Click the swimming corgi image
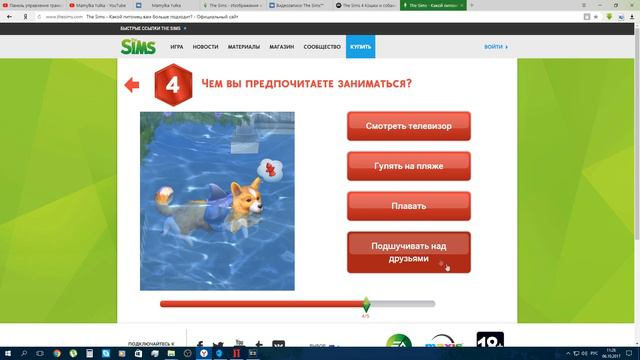The image size is (640, 360). (x=217, y=201)
